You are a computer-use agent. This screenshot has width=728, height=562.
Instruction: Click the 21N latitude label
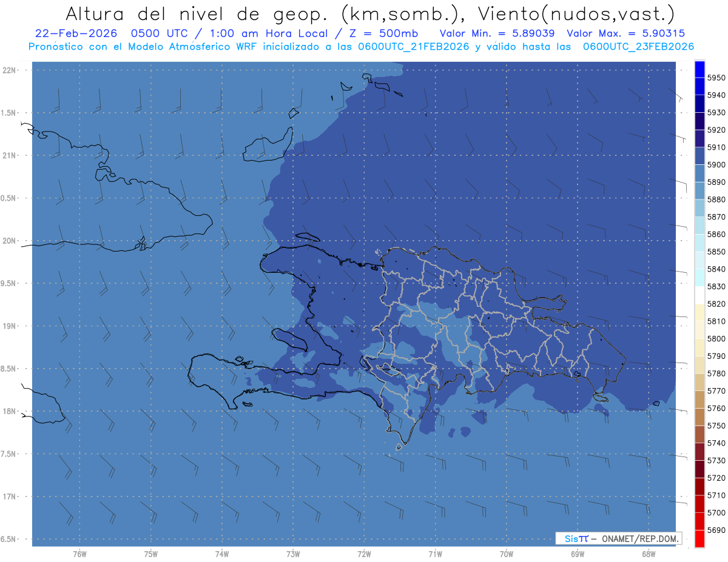(x=8, y=155)
